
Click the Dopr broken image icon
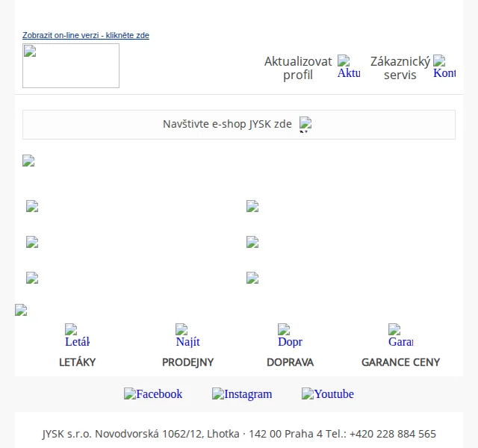coord(290,335)
